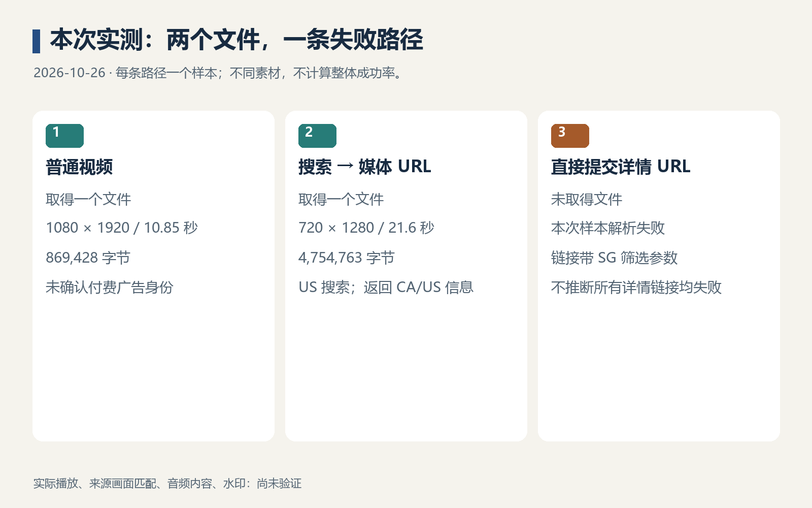Click the line 不推断所有详情链接均失败
This screenshot has width=812, height=508.
pyautogui.click(x=636, y=288)
